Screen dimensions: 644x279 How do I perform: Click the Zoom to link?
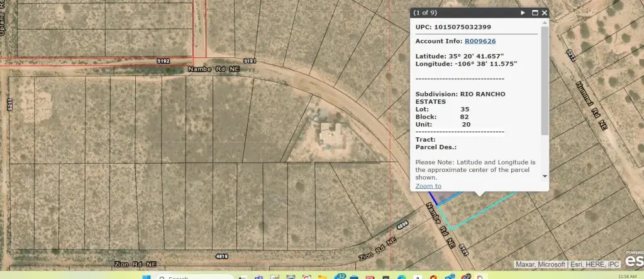(428, 186)
